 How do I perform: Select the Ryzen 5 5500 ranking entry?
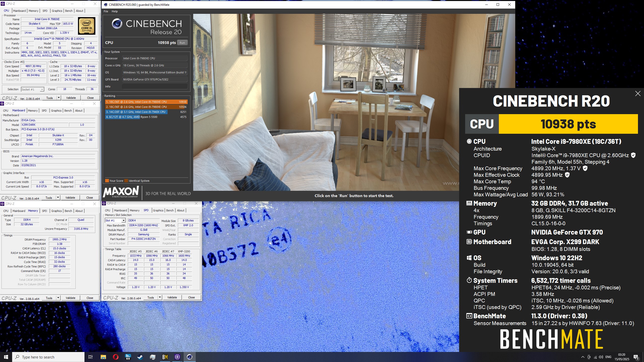pyautogui.click(x=146, y=117)
